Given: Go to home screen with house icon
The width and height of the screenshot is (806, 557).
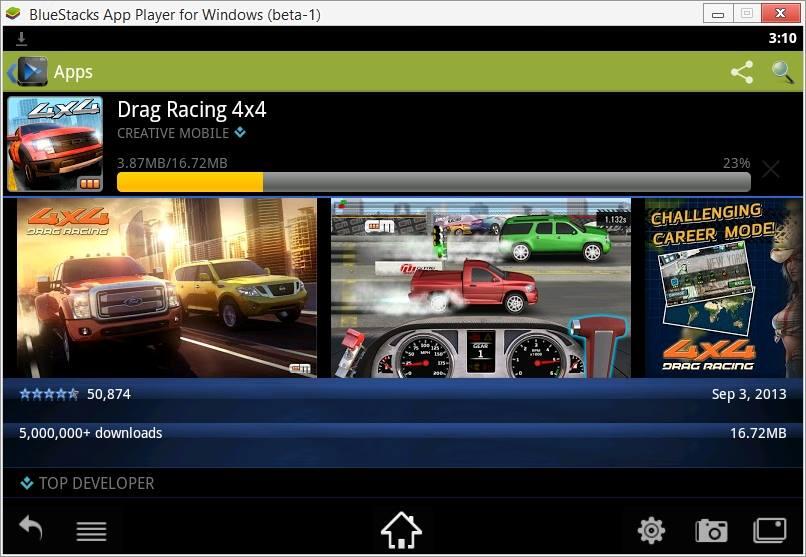Looking at the screenshot, I should (401, 530).
